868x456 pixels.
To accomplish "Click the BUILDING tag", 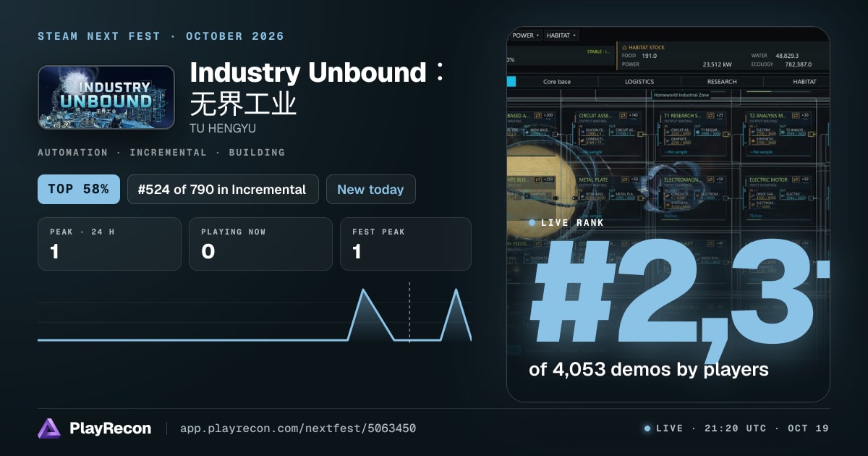I will 257,153.
